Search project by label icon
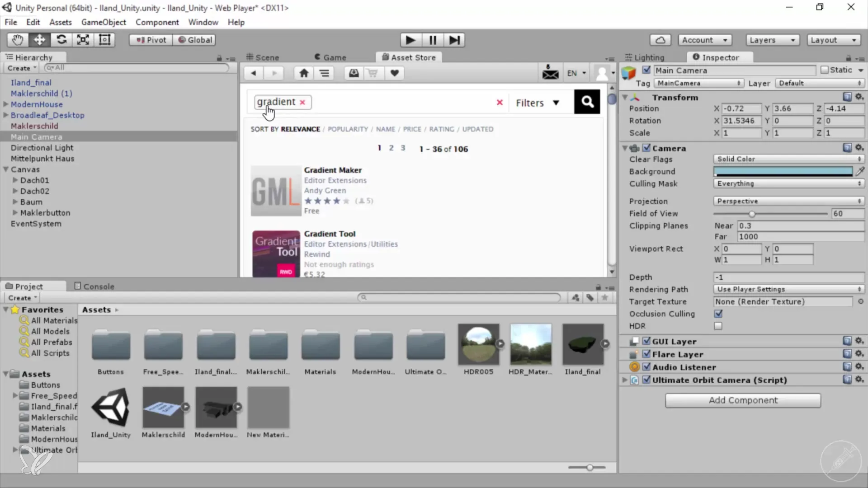 coord(590,298)
